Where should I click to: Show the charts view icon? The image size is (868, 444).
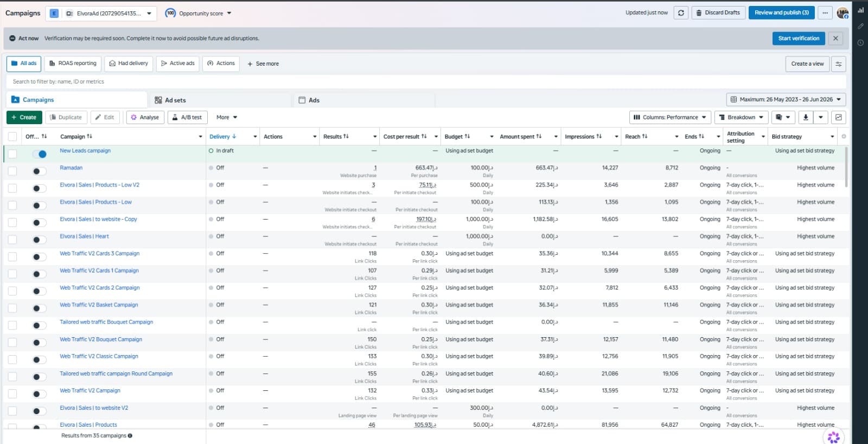click(x=839, y=117)
